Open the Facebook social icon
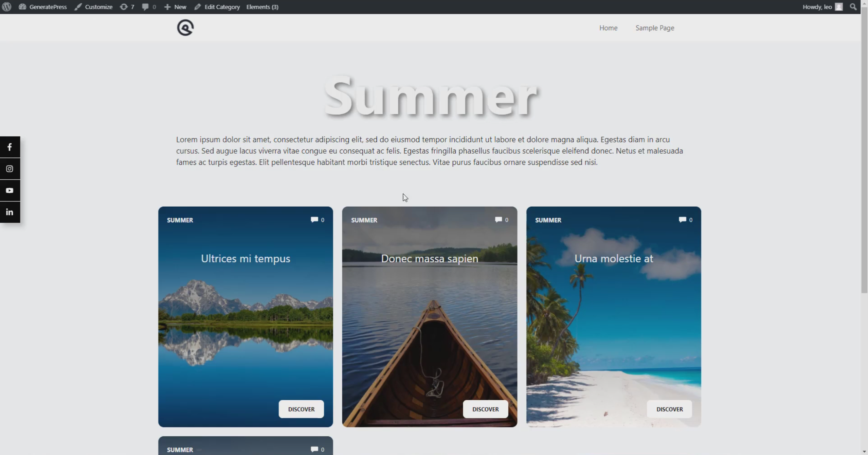This screenshot has height=455, width=868. point(10,147)
